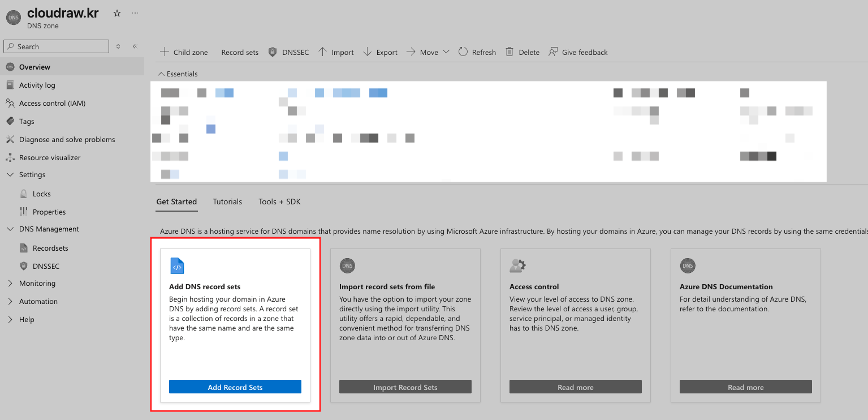Click Import in the toolbar
The width and height of the screenshot is (868, 420).
[x=336, y=52]
